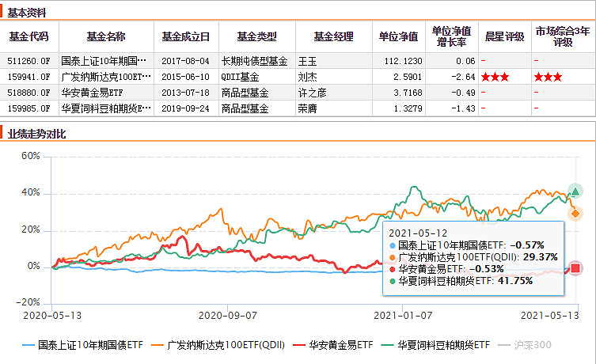Select fund code 518880.OF
596x364 pixels.
(28, 93)
